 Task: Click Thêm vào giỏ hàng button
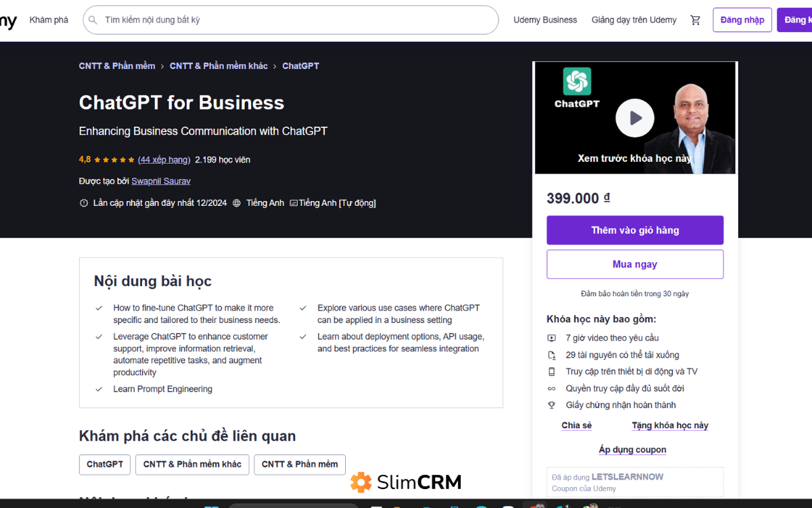(635, 230)
